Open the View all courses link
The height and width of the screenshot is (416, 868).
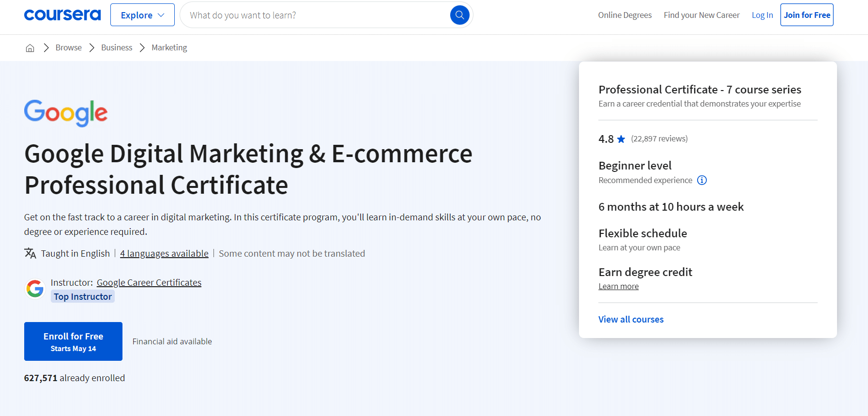tap(631, 319)
